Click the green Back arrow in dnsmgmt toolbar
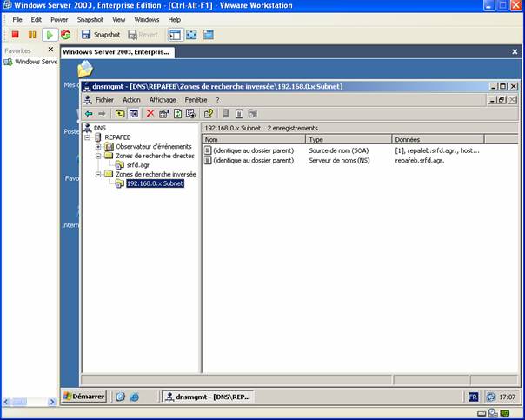The image size is (525, 420). point(89,114)
